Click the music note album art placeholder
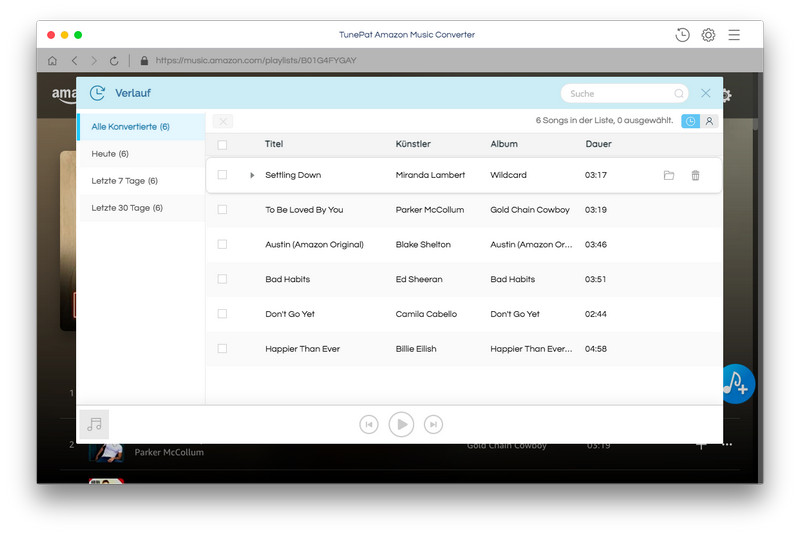This screenshot has width=800, height=536. pyautogui.click(x=94, y=424)
